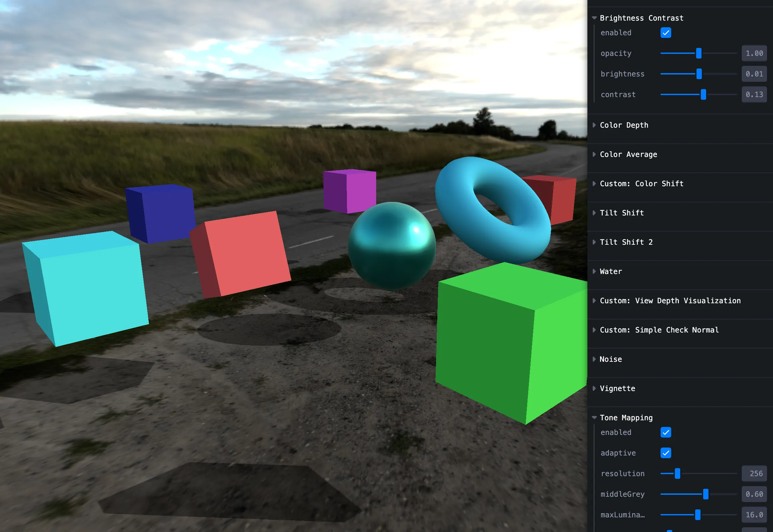Expand the Color Average folder
The image size is (773, 532).
pyautogui.click(x=628, y=154)
